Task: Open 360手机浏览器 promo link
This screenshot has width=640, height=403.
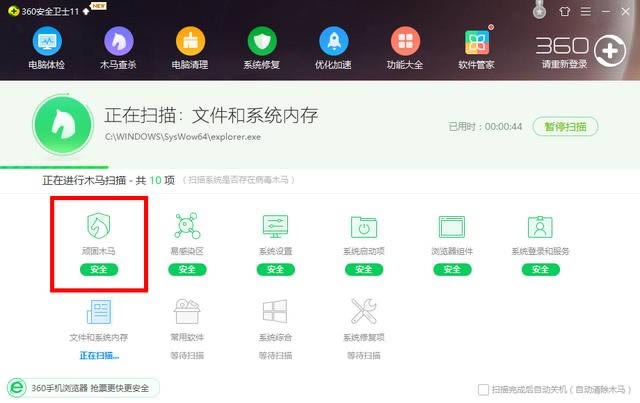Action: (x=84, y=388)
